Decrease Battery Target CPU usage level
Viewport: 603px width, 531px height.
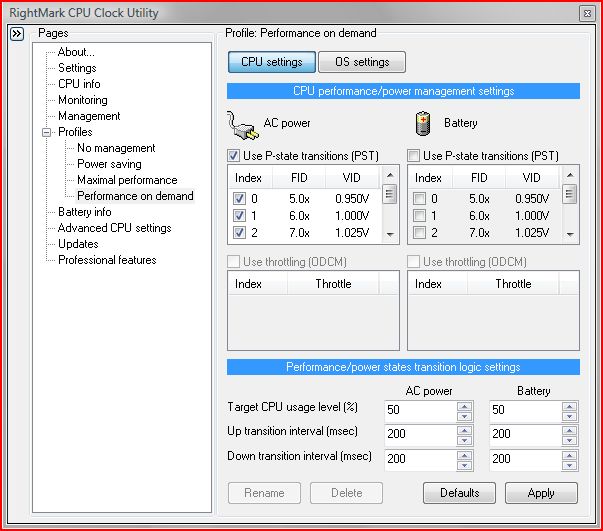(569, 416)
